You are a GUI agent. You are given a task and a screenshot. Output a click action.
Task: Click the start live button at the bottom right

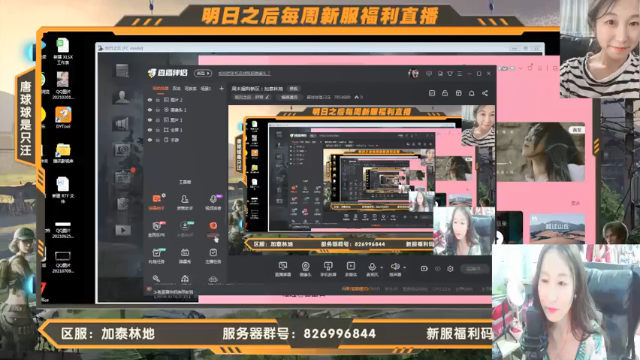tap(475, 269)
